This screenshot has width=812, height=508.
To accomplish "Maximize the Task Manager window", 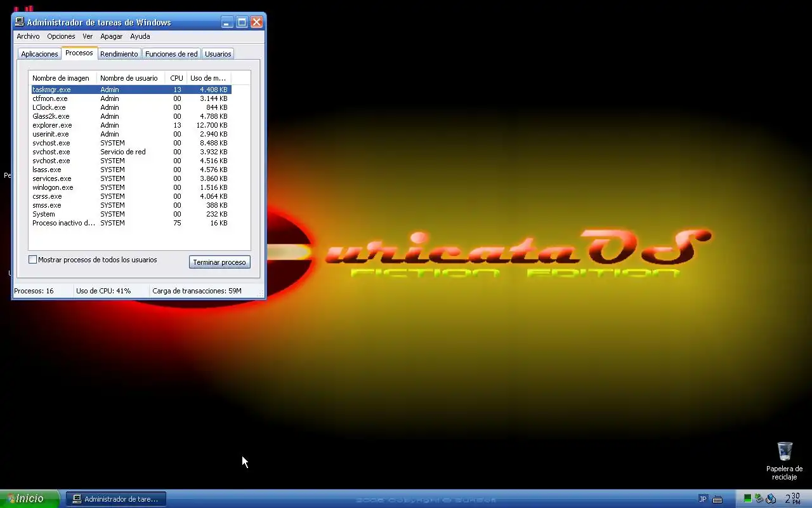I will pos(242,22).
